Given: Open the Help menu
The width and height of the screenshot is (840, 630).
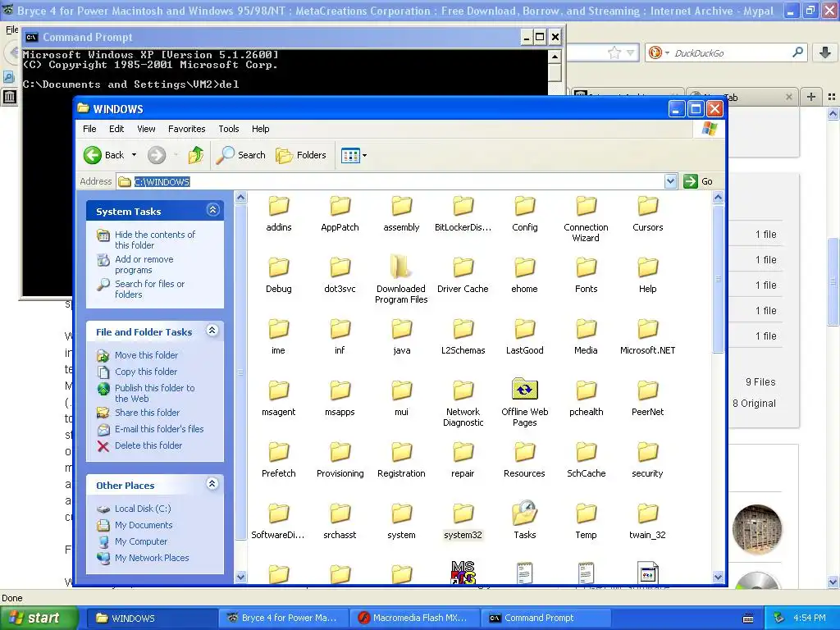Looking at the screenshot, I should [x=260, y=129].
